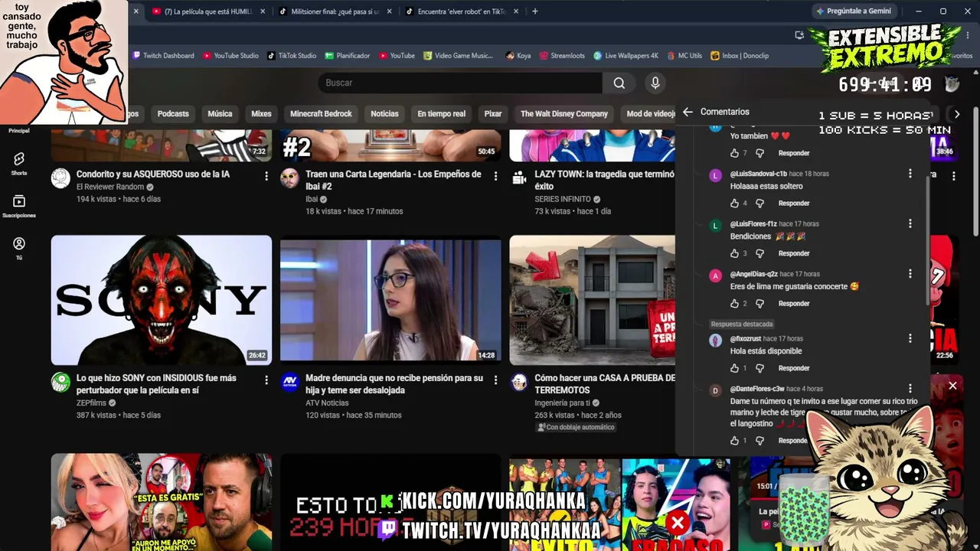This screenshot has height=551, width=980.
Task: Open the YouTube Studio bookmark
Action: click(230, 56)
